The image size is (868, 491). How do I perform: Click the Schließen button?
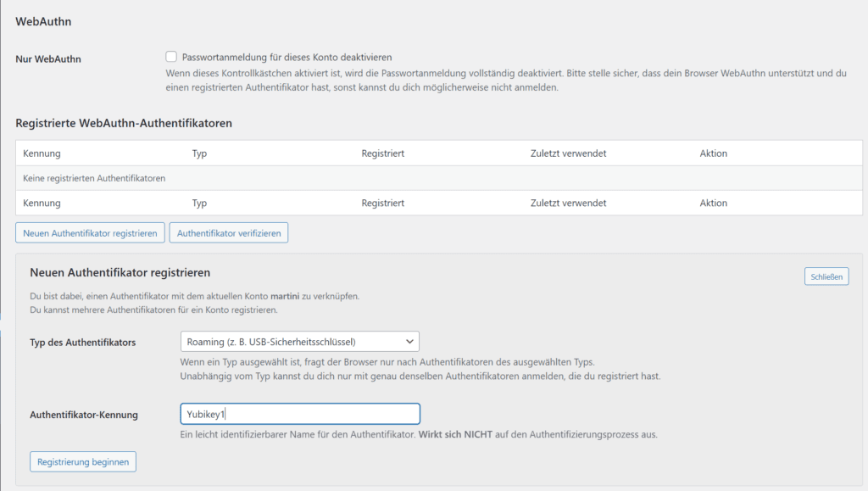(x=826, y=276)
